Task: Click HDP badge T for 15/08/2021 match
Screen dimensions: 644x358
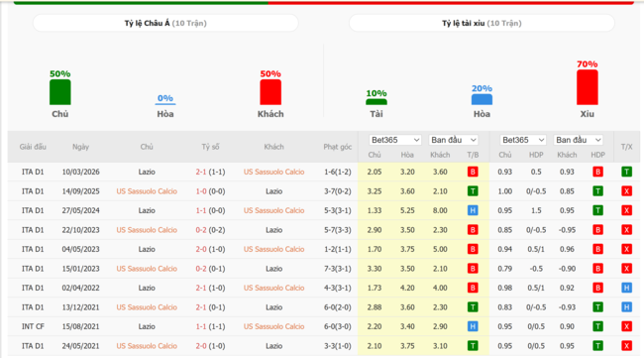Action: (x=598, y=326)
